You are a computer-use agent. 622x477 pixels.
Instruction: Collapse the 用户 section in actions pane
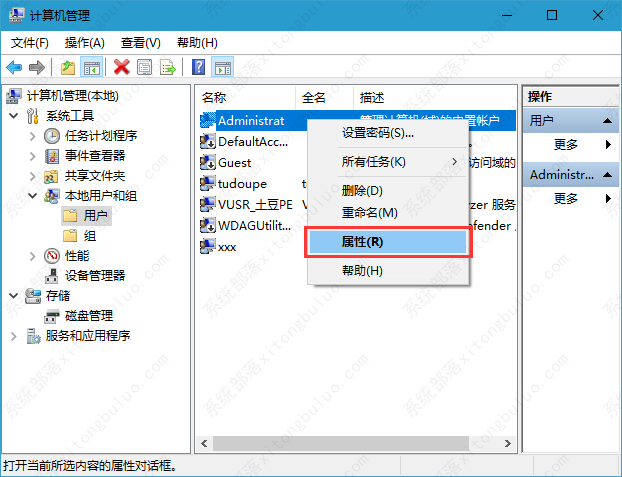click(608, 121)
